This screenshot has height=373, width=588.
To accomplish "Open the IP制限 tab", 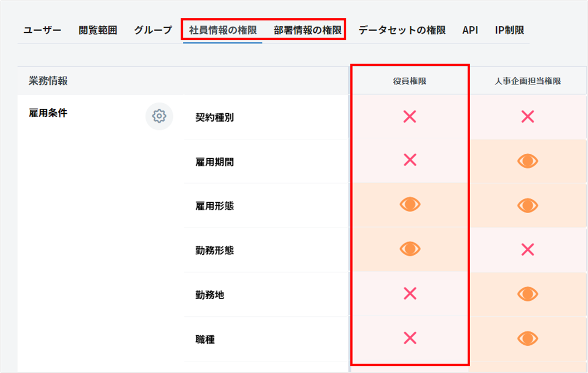I will (509, 30).
